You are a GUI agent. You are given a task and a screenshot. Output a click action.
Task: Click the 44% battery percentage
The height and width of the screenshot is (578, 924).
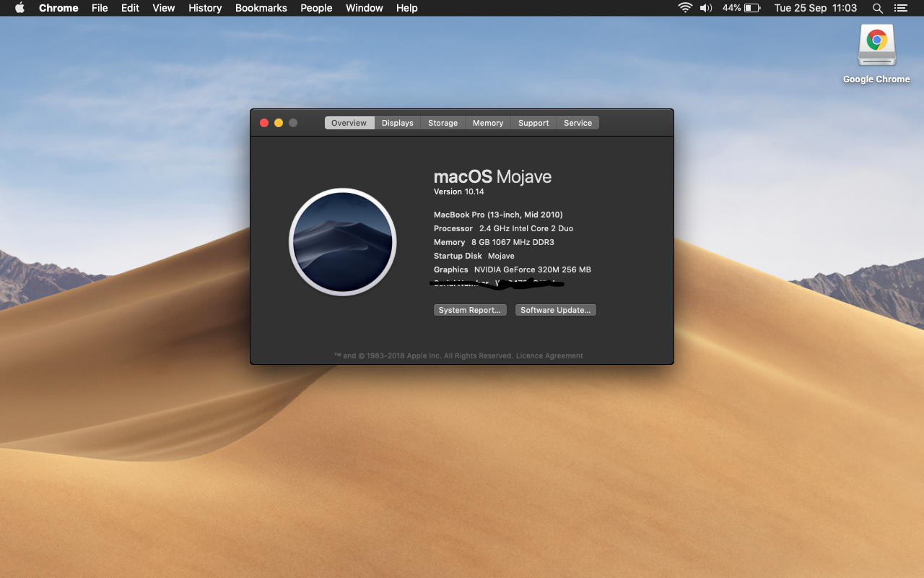coord(731,8)
